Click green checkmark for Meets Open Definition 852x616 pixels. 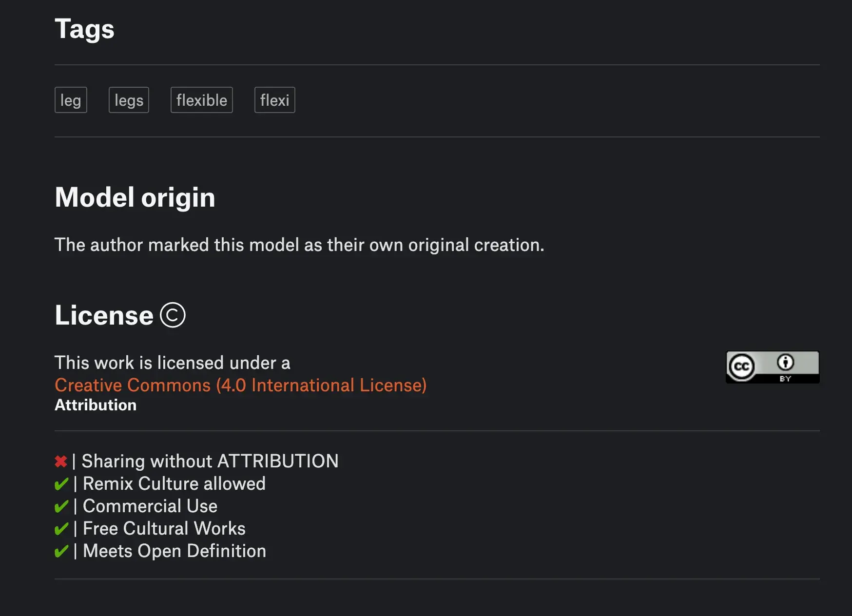(61, 551)
